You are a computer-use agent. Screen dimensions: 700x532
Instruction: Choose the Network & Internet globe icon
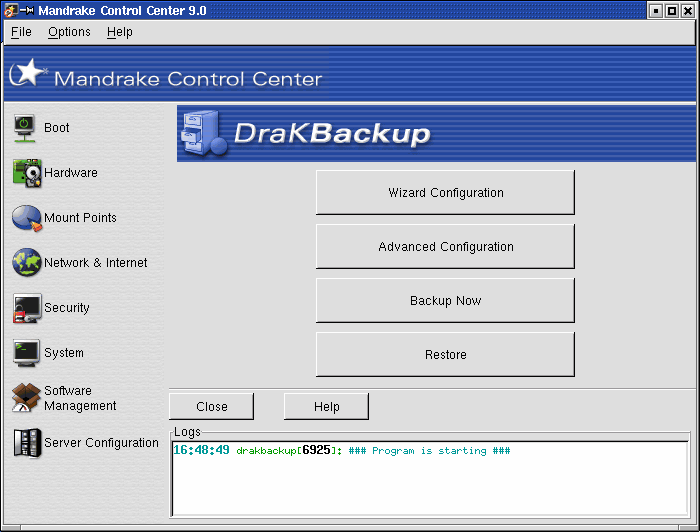pyautogui.click(x=27, y=262)
